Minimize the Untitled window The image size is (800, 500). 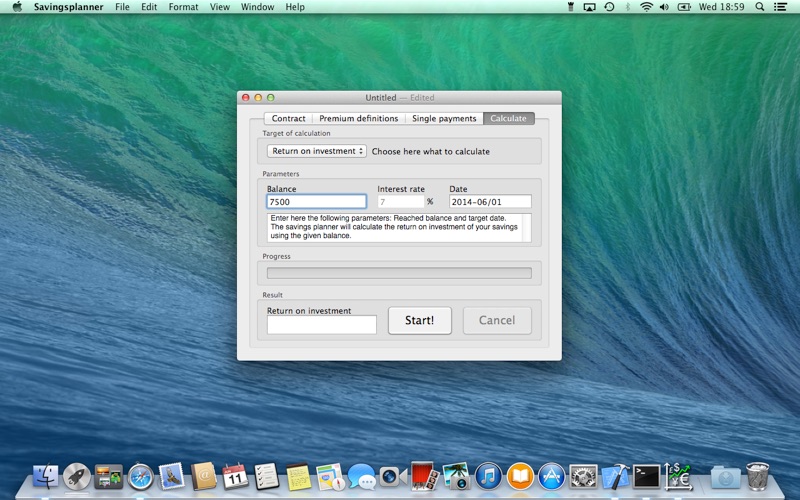pyautogui.click(x=258, y=97)
